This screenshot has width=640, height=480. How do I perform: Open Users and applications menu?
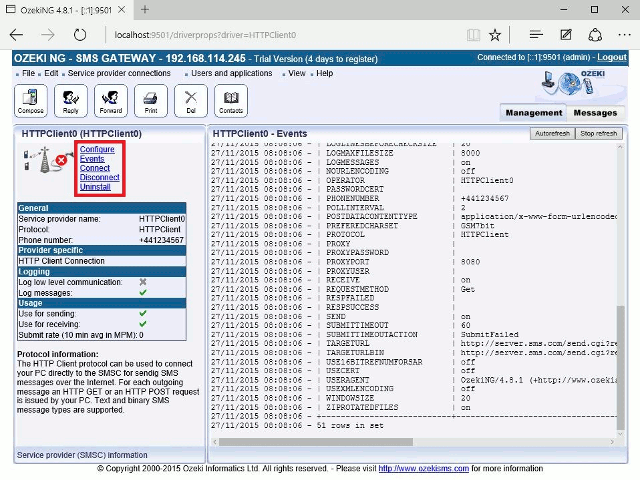pos(232,73)
